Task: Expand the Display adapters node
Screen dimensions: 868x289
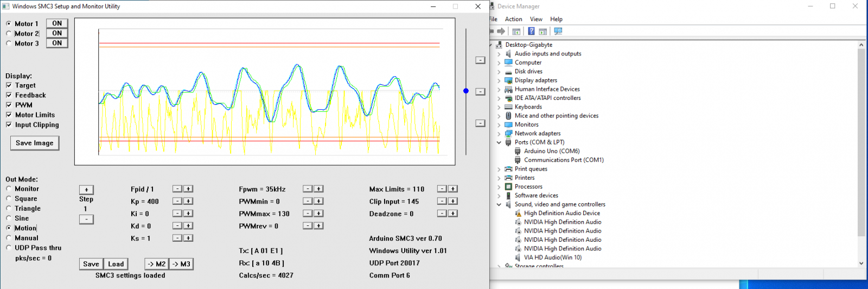Action: click(499, 80)
